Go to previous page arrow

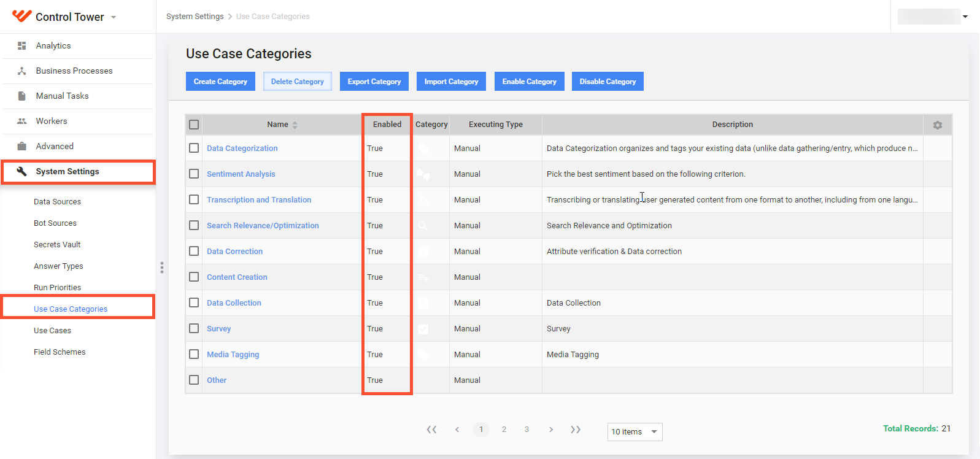[457, 430]
